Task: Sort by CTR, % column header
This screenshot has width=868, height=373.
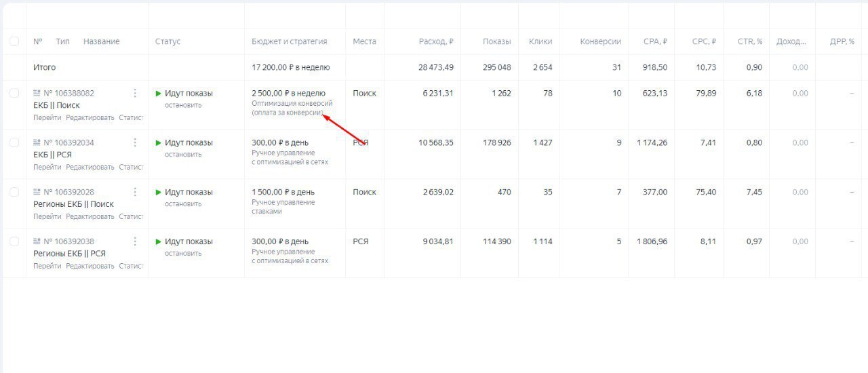Action: coord(750,41)
